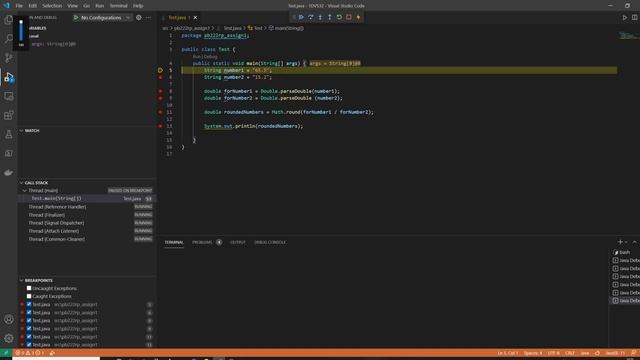The image size is (640, 360).
Task: Collapse the Thread [main] node
Action: point(24,191)
